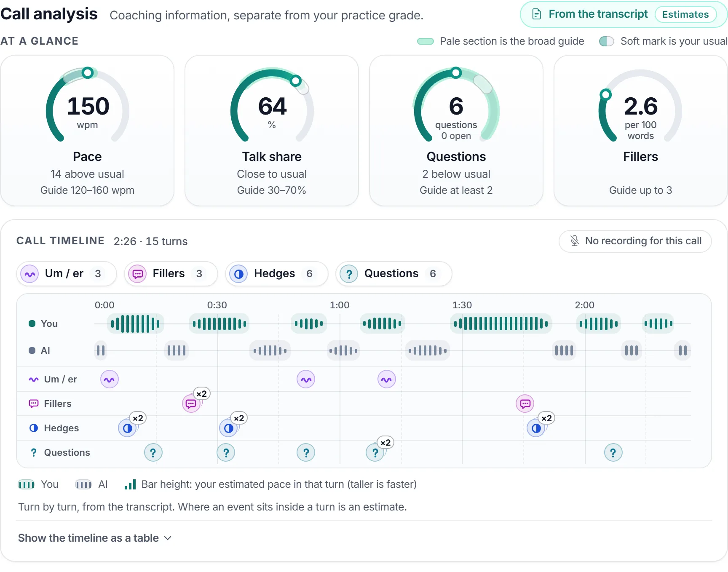The width and height of the screenshot is (728, 572).
Task: Click the Questions gauge knob
Action: coord(456,73)
